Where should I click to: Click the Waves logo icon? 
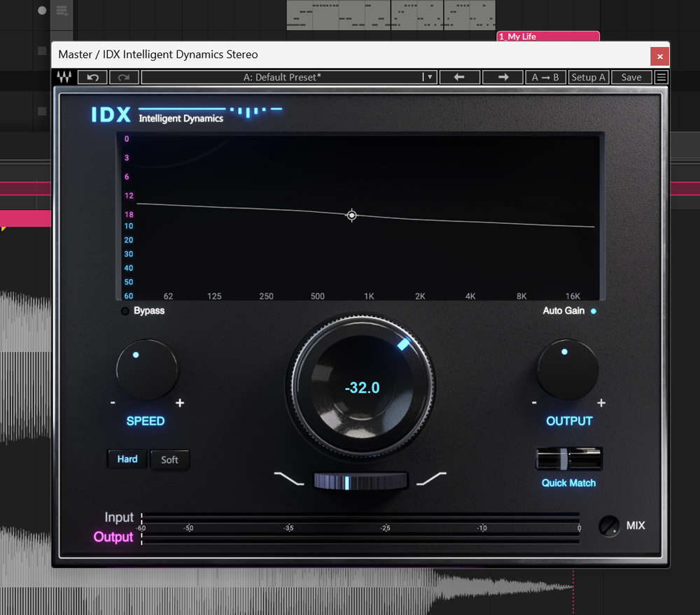pos(64,77)
